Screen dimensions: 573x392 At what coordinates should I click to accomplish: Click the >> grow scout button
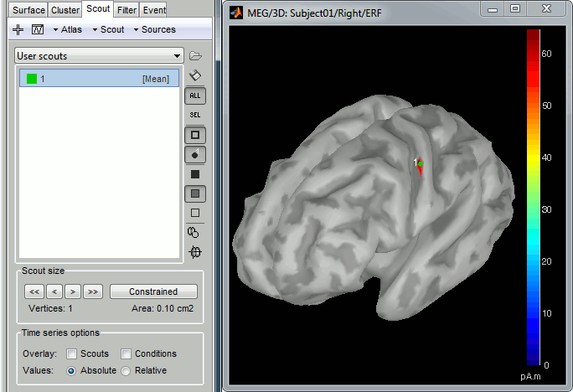92,291
